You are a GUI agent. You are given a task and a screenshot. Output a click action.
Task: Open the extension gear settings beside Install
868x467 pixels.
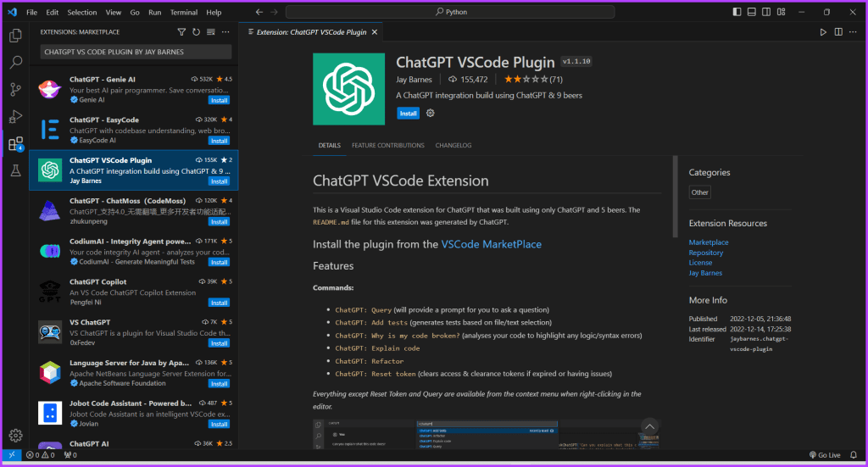pos(430,113)
